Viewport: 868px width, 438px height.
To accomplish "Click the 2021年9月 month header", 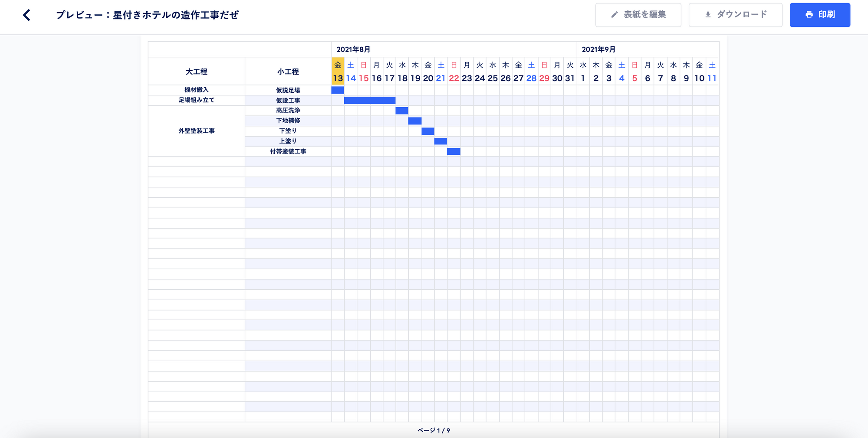I will coord(598,49).
